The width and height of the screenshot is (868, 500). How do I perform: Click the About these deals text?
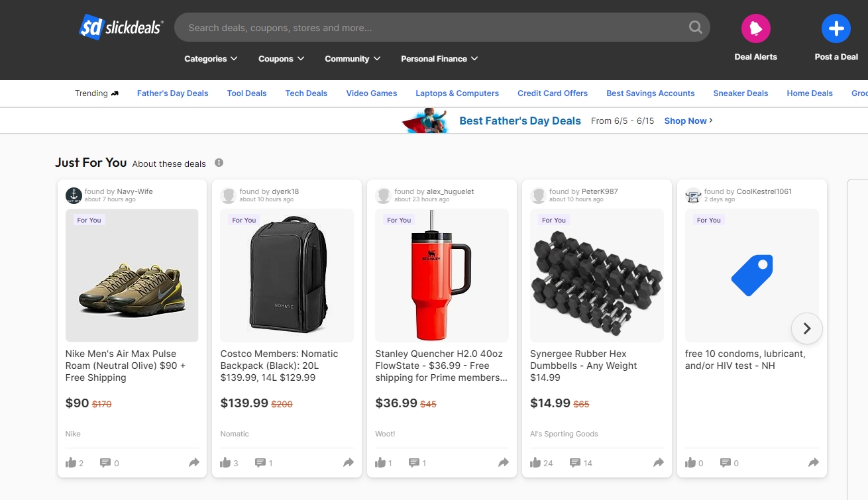point(169,164)
